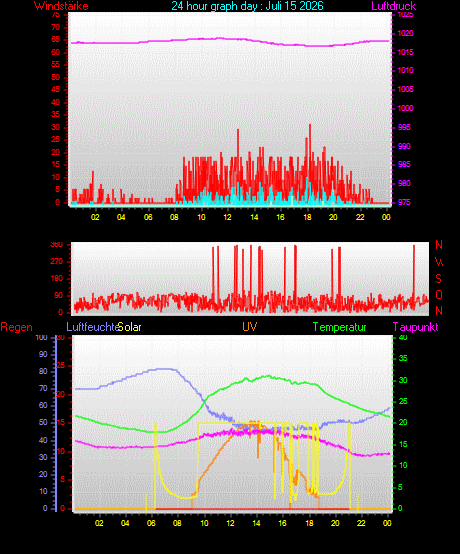Click the orange "UV" label
The width and height of the screenshot is (460, 554).
coord(249,326)
